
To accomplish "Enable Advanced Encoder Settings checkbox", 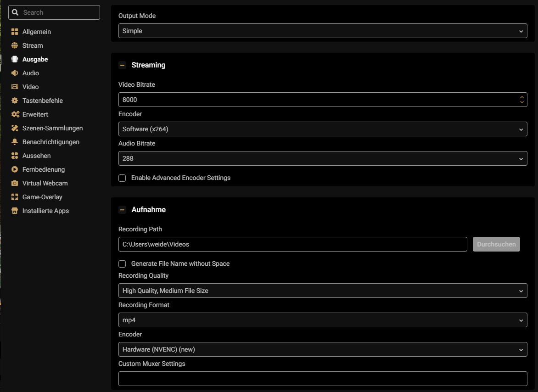I will (122, 178).
